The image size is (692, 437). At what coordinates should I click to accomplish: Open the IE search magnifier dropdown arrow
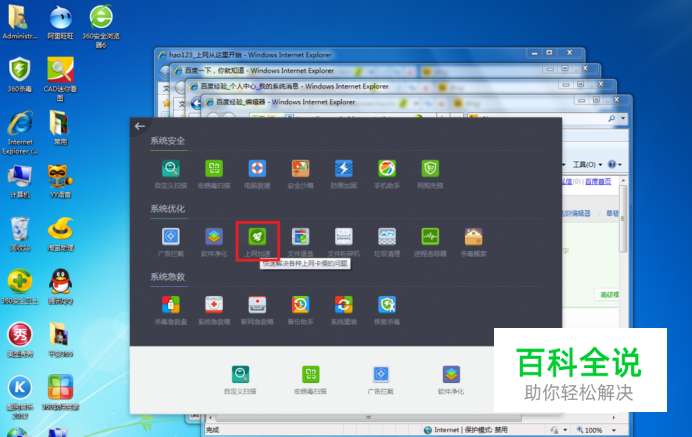623,118
